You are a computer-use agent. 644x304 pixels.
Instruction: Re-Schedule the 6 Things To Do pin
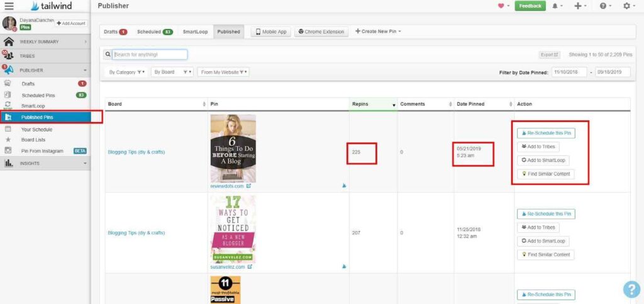click(546, 133)
